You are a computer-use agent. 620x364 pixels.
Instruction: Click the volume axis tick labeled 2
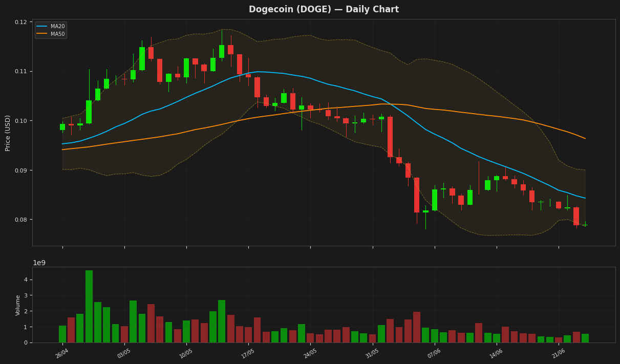pyautogui.click(x=26, y=311)
